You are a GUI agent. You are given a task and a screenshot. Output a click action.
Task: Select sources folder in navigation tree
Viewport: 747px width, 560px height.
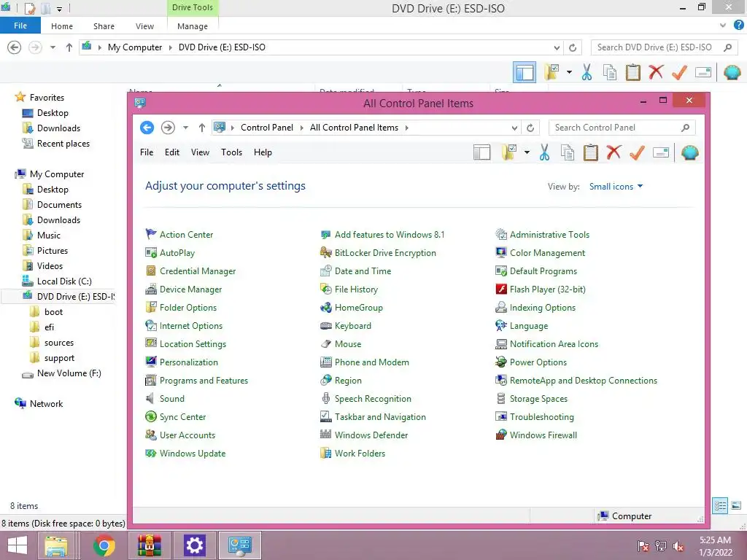pyautogui.click(x=58, y=343)
